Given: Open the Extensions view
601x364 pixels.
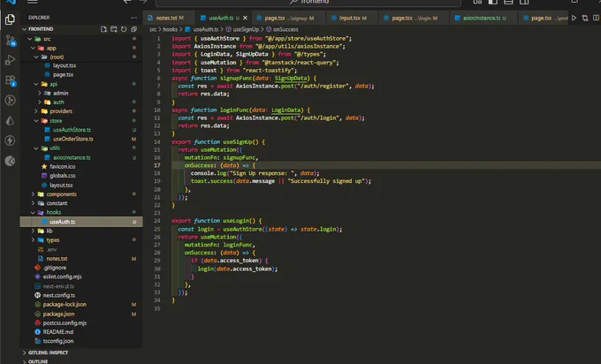Looking at the screenshot, I should point(11,80).
